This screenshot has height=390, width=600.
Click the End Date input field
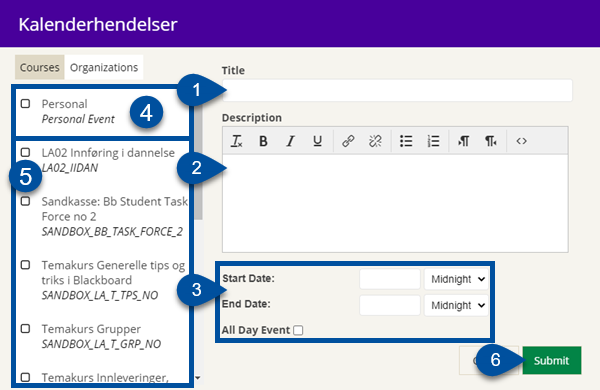coord(390,305)
